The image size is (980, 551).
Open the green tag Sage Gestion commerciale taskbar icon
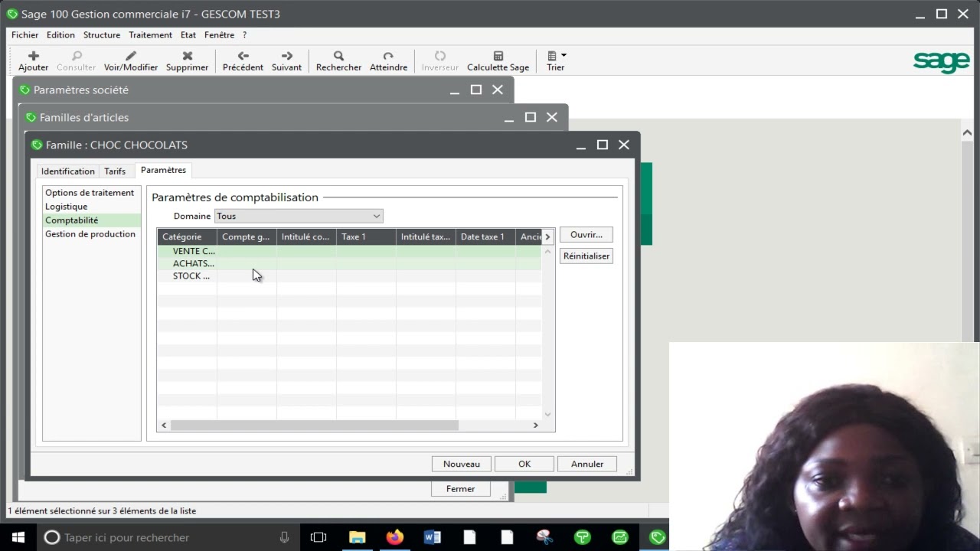click(657, 537)
